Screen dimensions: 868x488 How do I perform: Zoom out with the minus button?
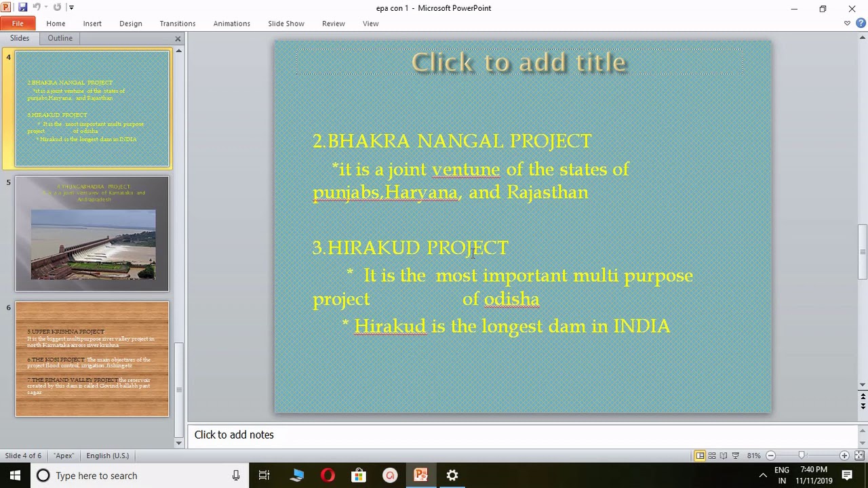click(x=770, y=455)
